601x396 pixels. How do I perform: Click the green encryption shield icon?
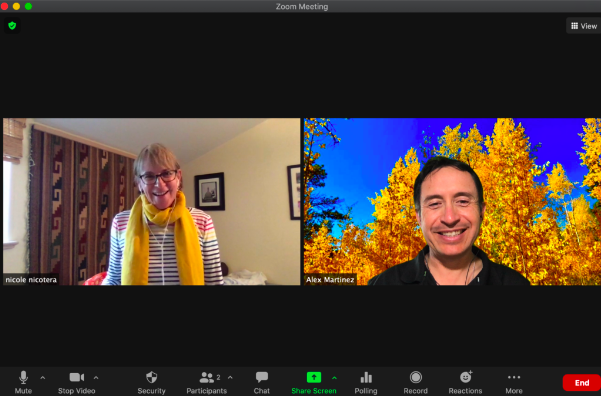pos(12,26)
